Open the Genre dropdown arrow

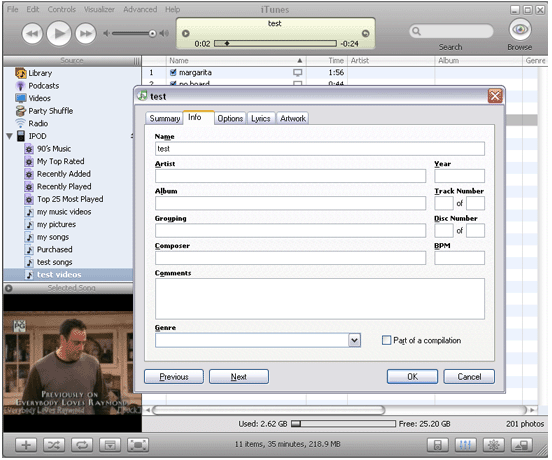(355, 340)
